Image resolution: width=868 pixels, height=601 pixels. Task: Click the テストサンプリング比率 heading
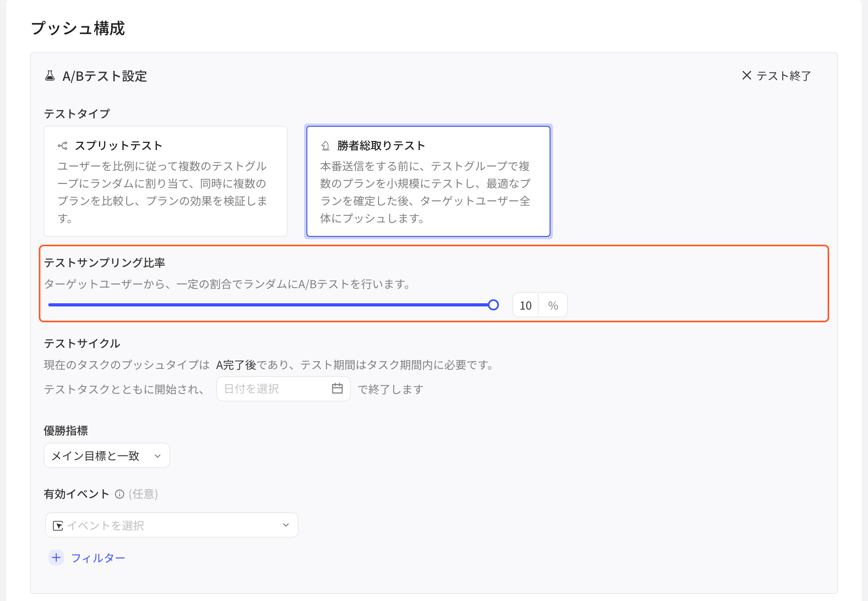(105, 263)
